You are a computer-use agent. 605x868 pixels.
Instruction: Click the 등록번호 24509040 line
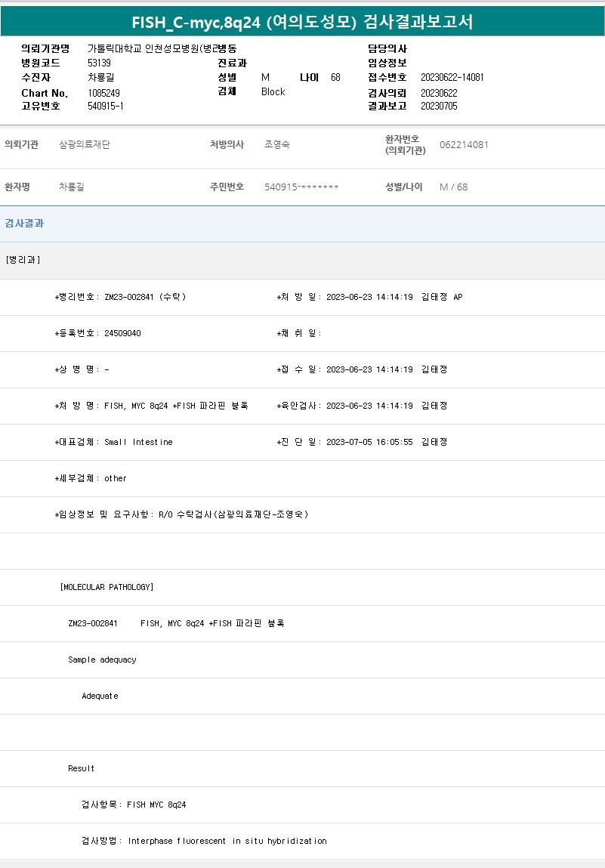[98, 333]
